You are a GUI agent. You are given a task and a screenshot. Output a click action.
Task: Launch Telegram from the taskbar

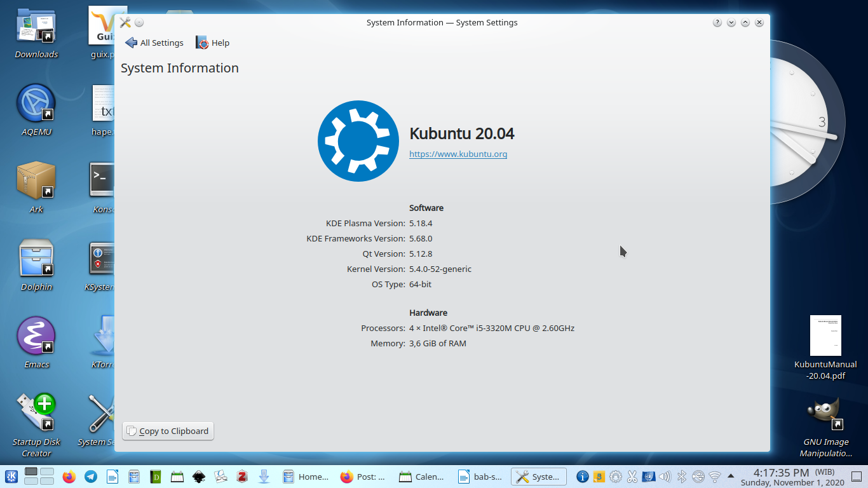pyautogui.click(x=91, y=477)
